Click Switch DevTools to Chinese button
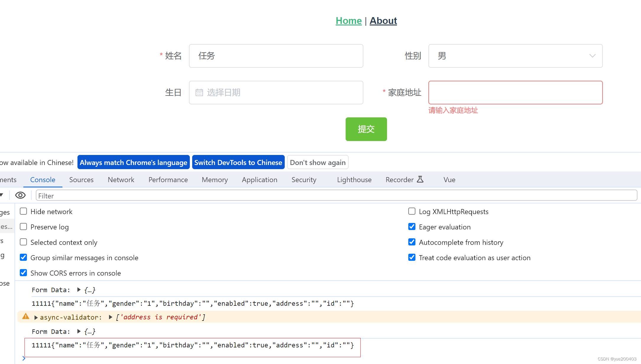Viewport: 641px width, 364px height. point(238,162)
